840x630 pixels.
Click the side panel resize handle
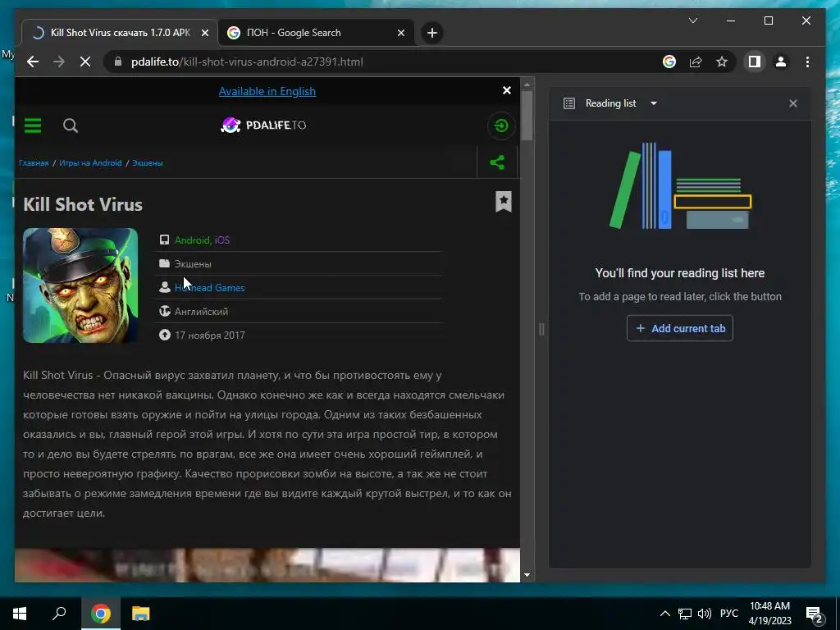coord(541,329)
